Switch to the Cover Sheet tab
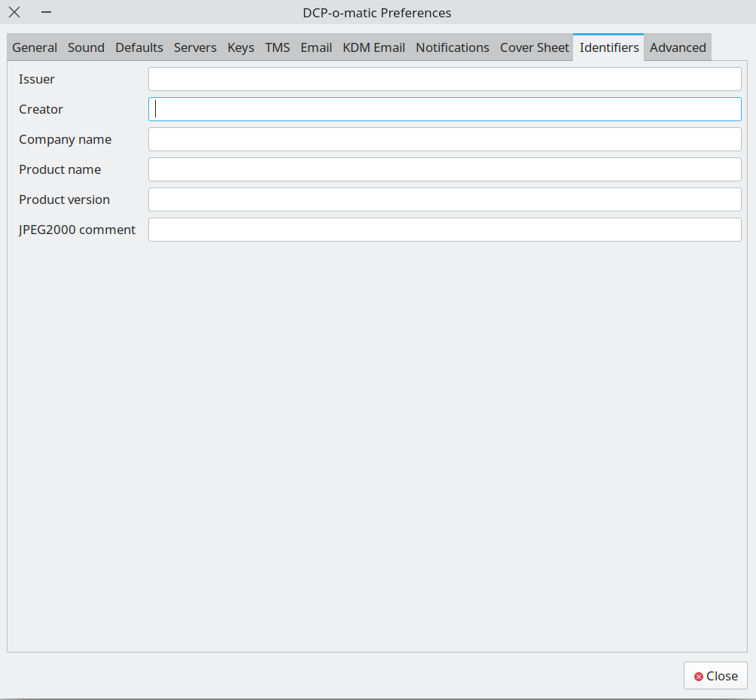This screenshot has width=756, height=700. 534,47
